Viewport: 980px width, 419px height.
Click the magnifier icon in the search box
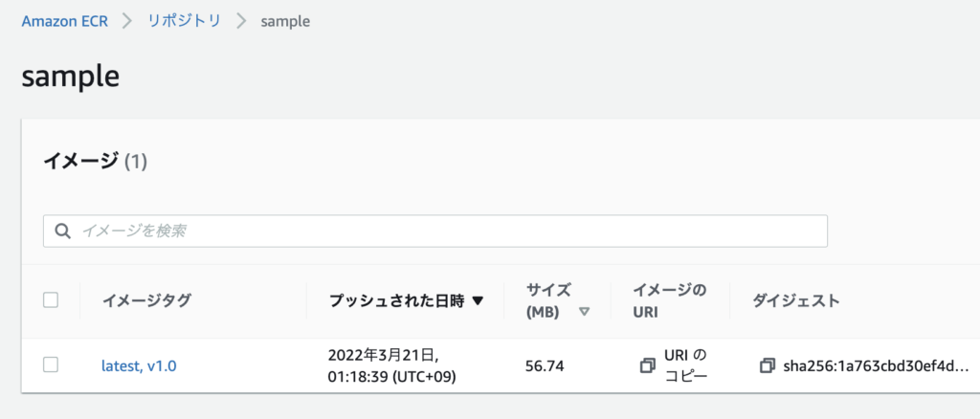click(x=63, y=231)
